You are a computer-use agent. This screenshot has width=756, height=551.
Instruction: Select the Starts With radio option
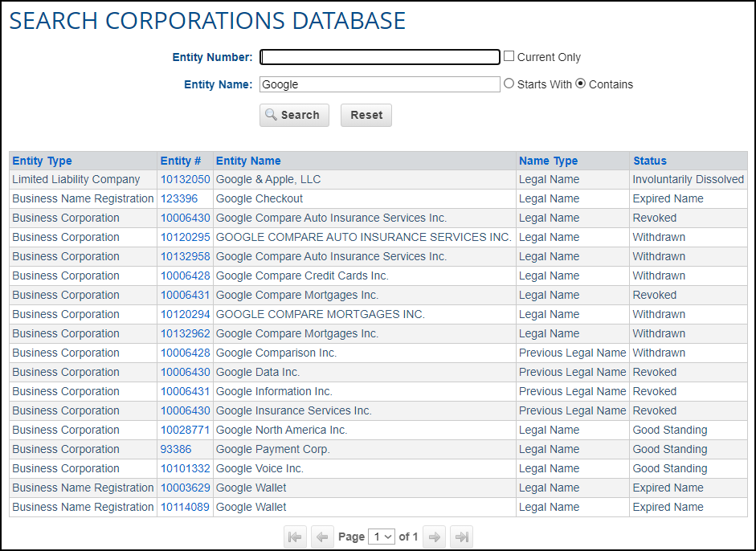509,84
